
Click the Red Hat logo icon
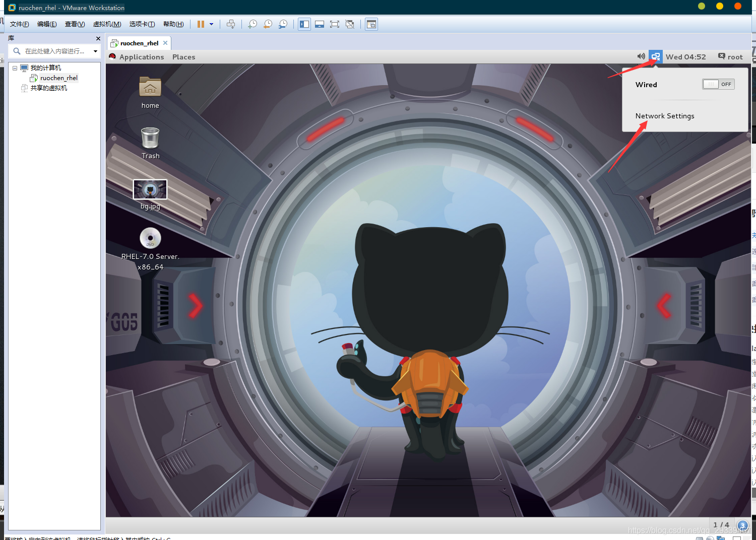click(112, 56)
